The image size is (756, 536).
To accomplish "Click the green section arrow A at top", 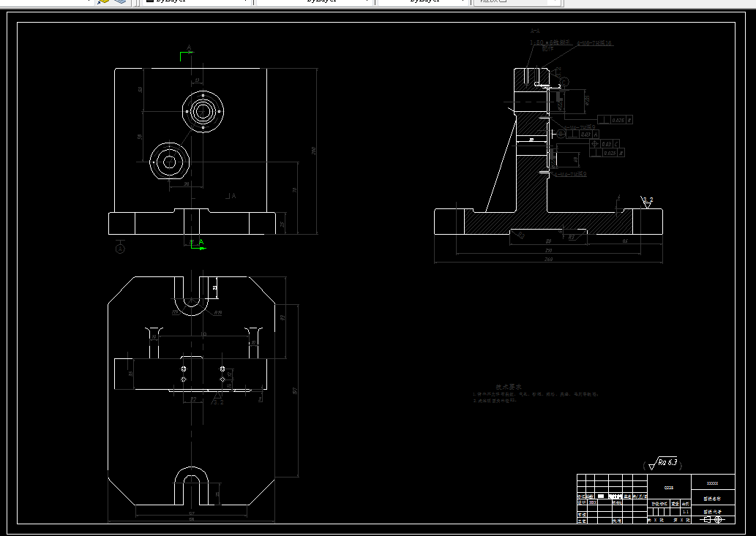I will point(187,54).
